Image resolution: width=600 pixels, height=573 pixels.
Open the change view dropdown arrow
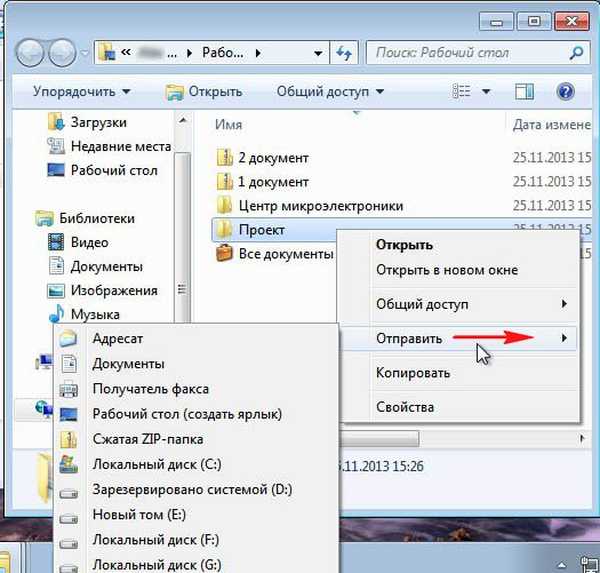(486, 92)
